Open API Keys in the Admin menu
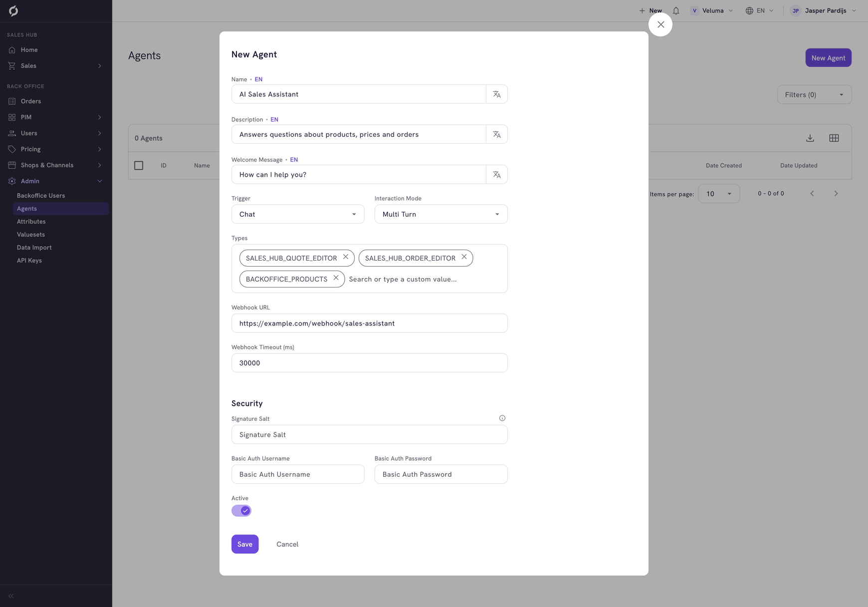868x607 pixels. coord(29,261)
